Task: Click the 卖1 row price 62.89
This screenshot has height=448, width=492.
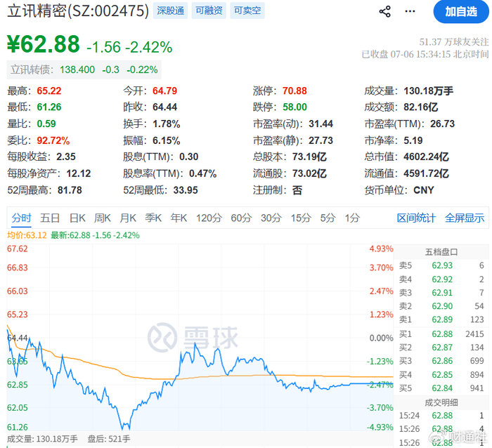Action: click(x=442, y=319)
